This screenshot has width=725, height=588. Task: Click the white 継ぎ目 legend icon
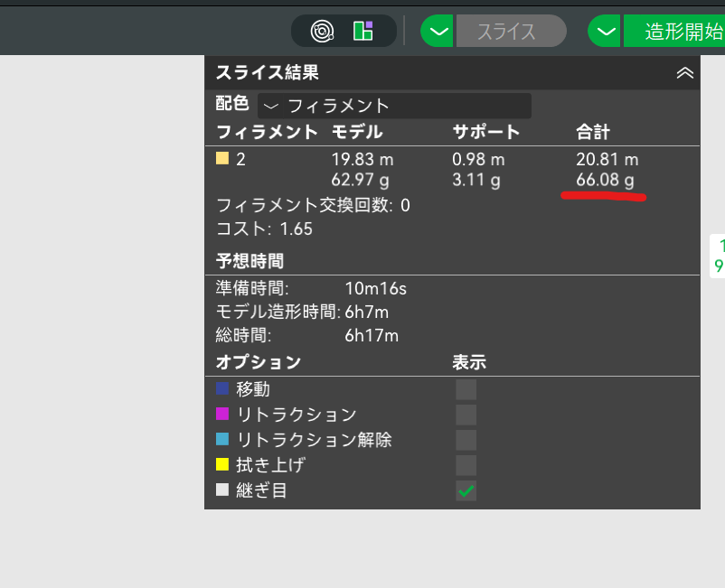(x=222, y=490)
